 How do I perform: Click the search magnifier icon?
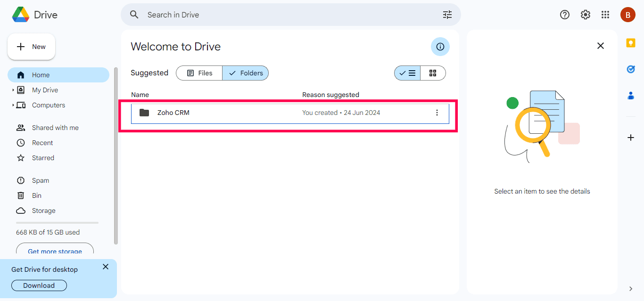[134, 15]
